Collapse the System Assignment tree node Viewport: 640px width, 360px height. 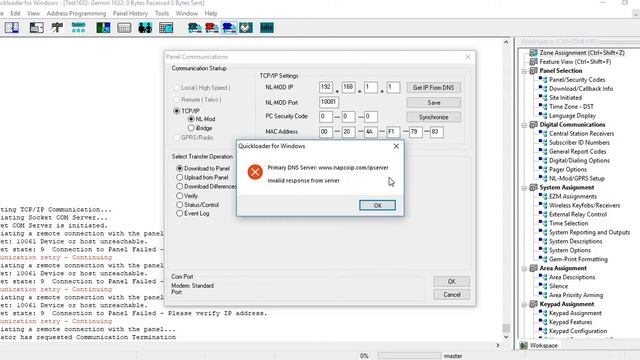[524, 188]
